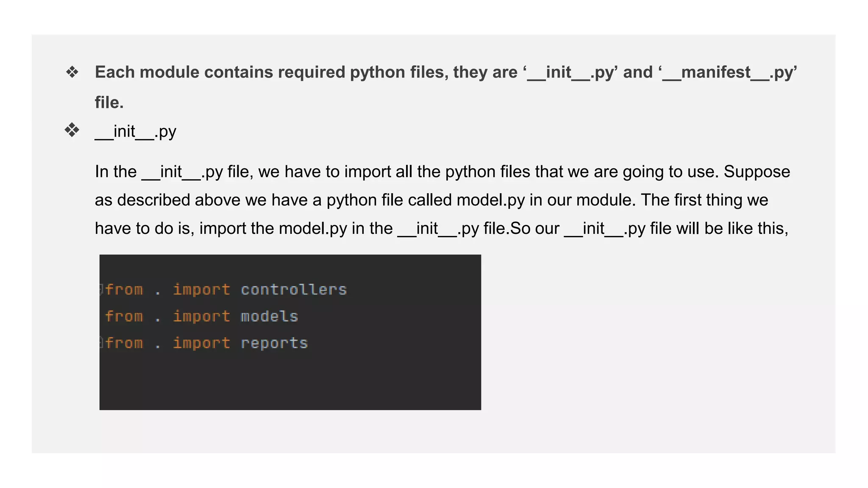Click 'model.py' in the second paragraph line

(x=490, y=200)
